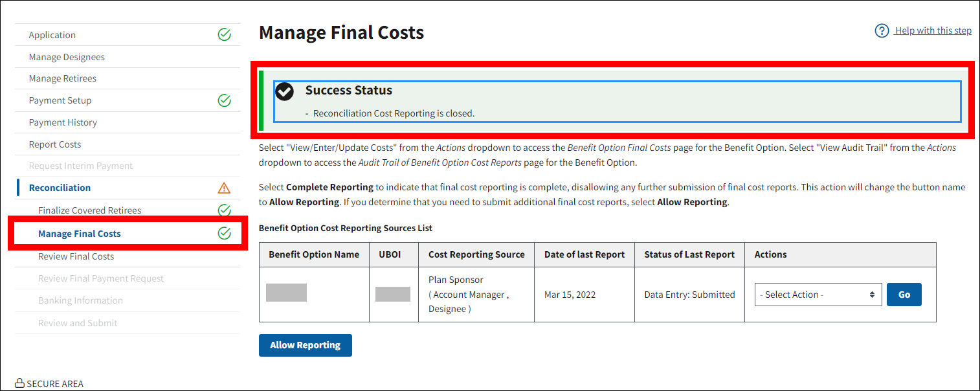Select the Reconciliation section heading
The height and width of the screenshot is (391, 980).
(x=60, y=188)
